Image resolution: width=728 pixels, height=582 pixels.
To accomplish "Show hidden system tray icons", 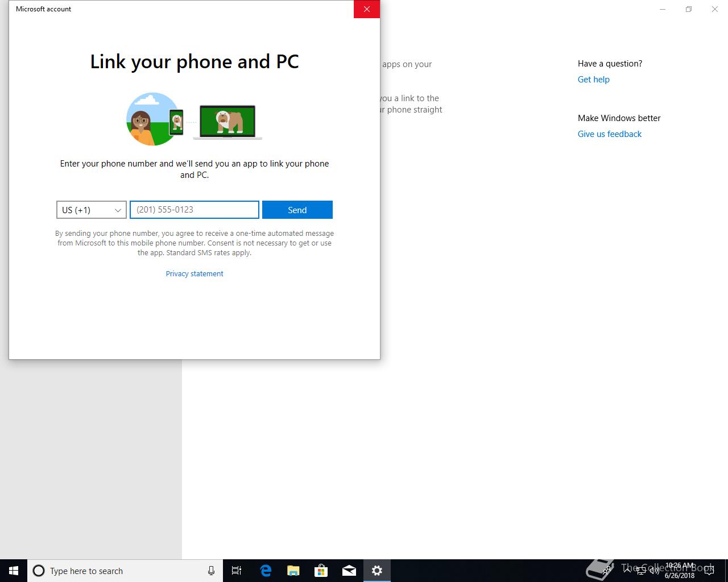I will 627,571.
